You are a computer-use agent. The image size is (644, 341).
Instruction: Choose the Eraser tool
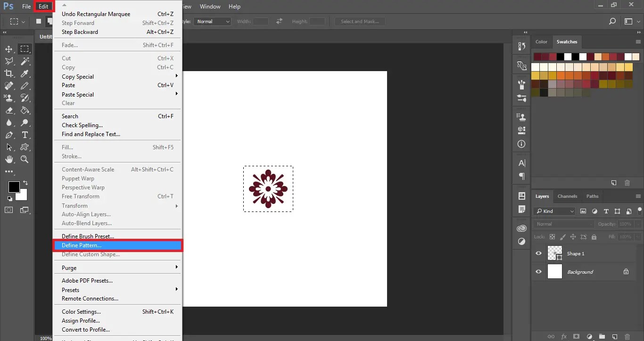pyautogui.click(x=8, y=110)
